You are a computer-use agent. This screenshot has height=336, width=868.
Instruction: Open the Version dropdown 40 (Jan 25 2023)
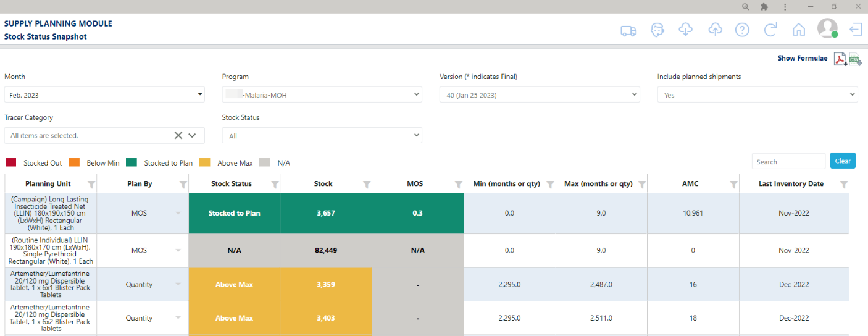[540, 94]
